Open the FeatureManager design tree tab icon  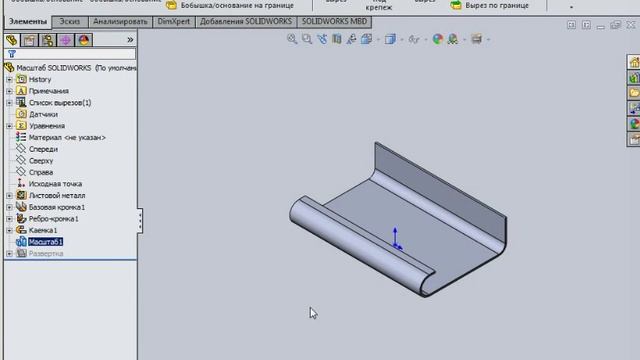11,40
